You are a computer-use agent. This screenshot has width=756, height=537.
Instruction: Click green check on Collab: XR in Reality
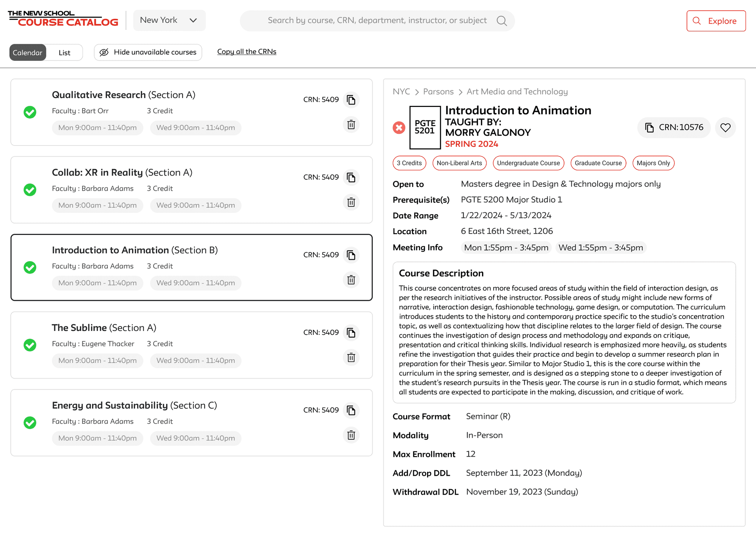click(x=30, y=190)
